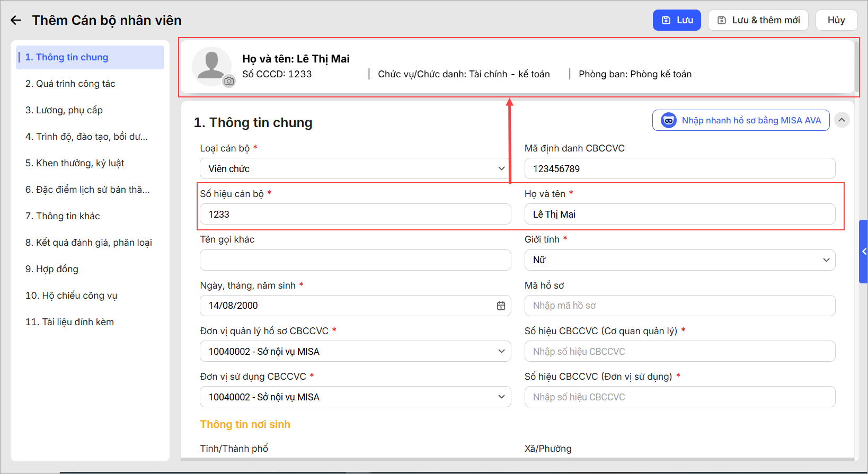Click the Mã hồ sơ input field
The width and height of the screenshot is (868, 474).
coord(679,306)
